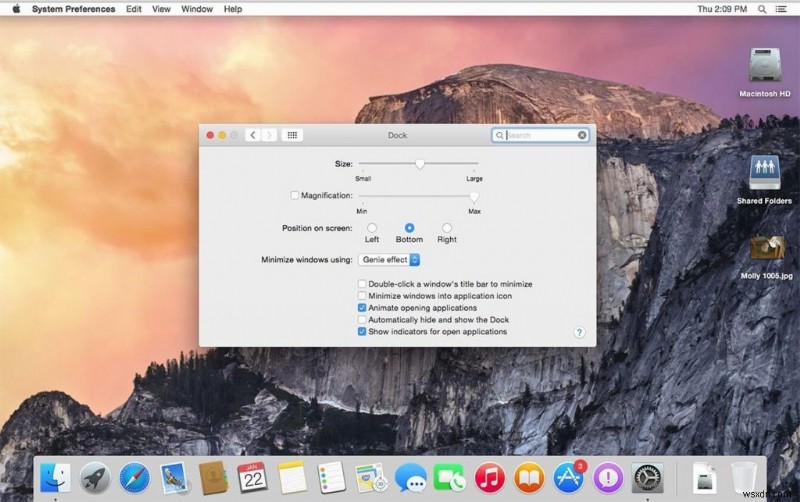Disable show indicators for open applications

tap(362, 332)
